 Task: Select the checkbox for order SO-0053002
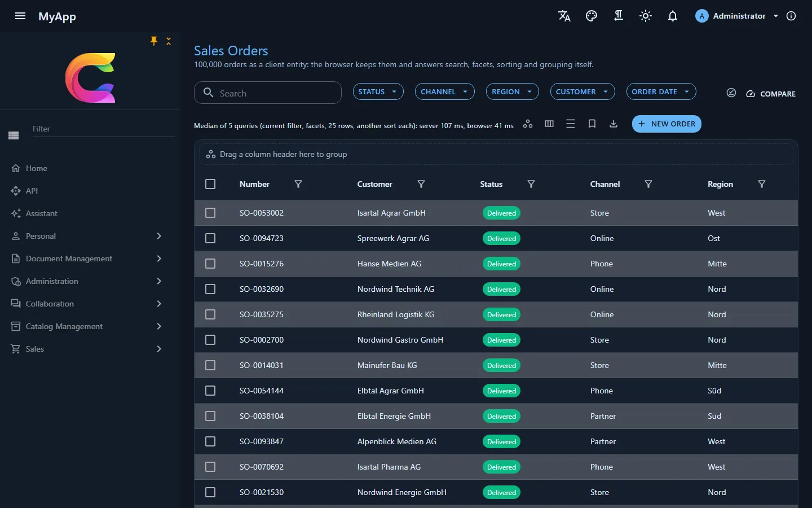coord(210,213)
